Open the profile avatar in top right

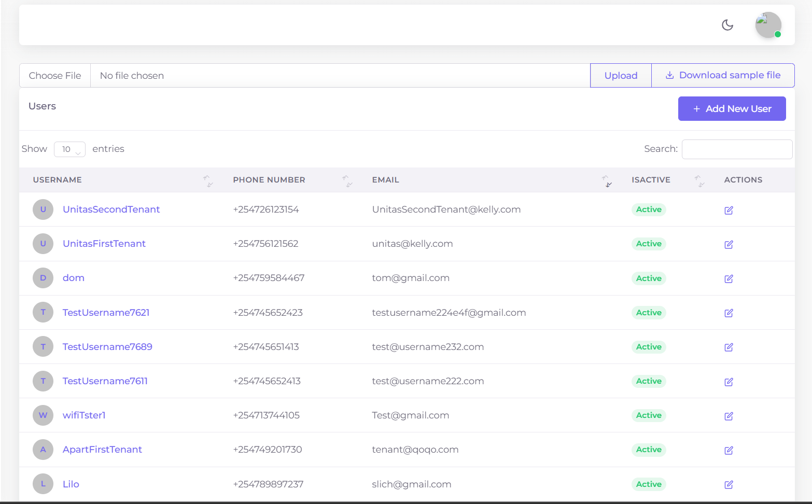(768, 25)
